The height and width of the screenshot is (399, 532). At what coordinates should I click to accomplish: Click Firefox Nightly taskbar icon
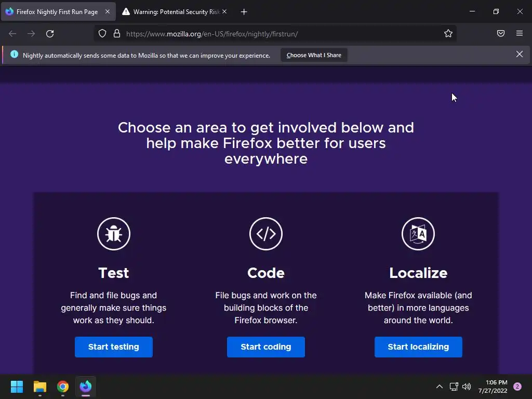[x=86, y=387]
